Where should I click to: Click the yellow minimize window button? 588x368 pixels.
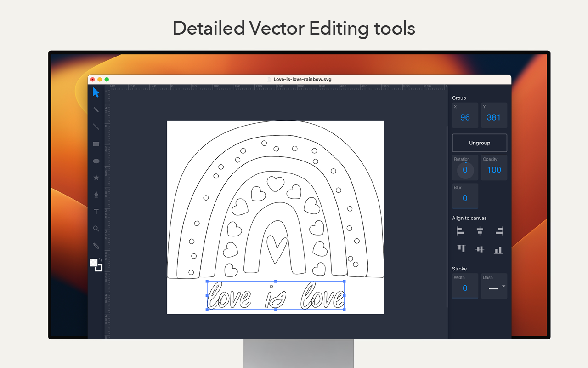pos(100,80)
